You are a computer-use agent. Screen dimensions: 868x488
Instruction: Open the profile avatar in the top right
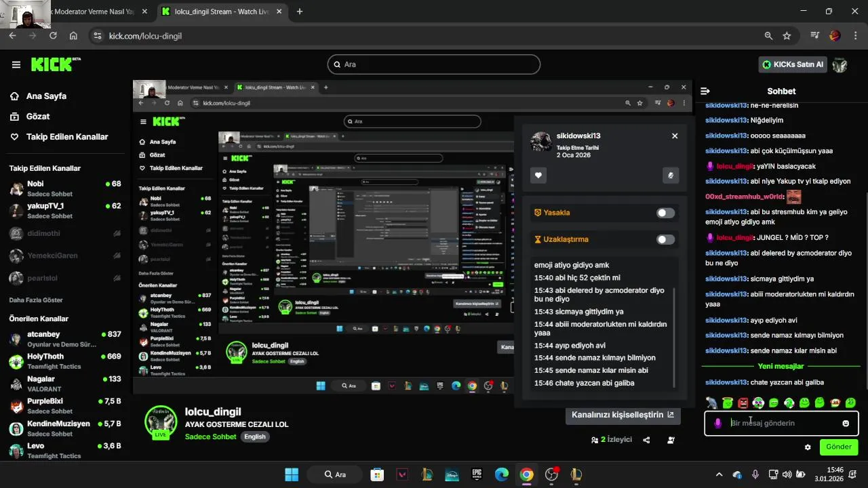coord(840,64)
